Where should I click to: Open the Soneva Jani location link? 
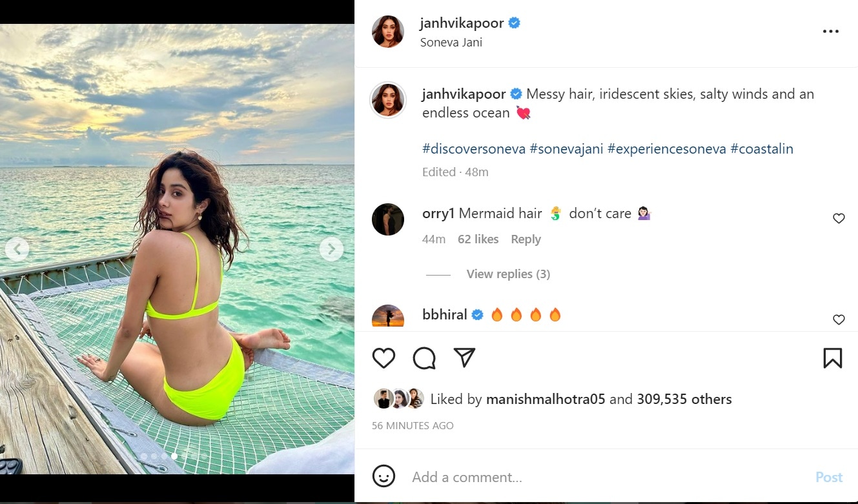click(x=451, y=43)
